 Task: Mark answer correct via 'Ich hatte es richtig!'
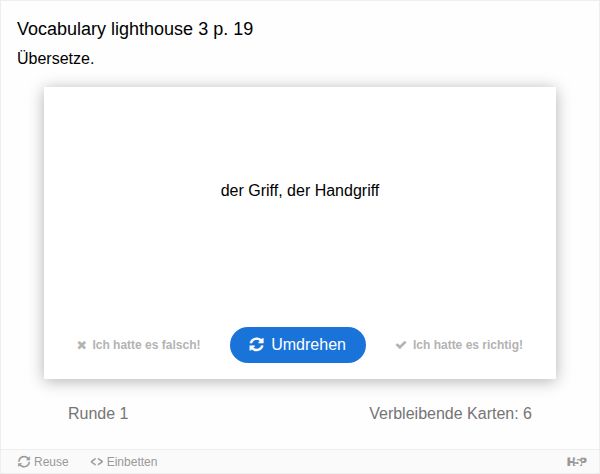[459, 345]
